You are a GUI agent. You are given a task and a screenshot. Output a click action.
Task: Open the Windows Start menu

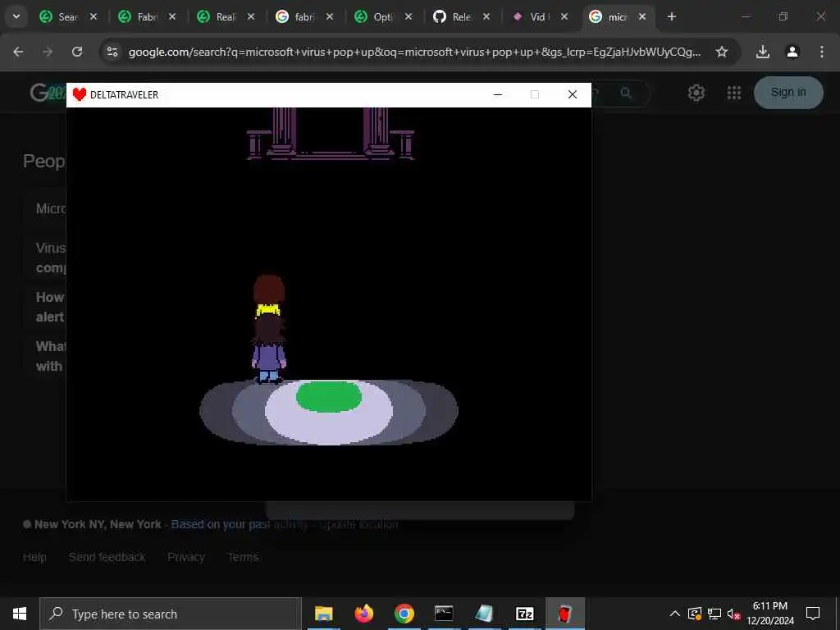tap(20, 614)
